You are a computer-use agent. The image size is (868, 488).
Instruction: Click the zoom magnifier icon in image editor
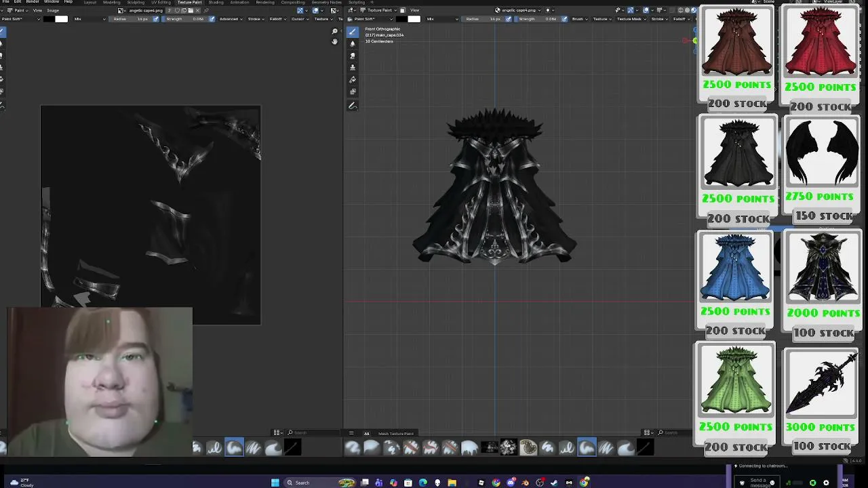334,31
